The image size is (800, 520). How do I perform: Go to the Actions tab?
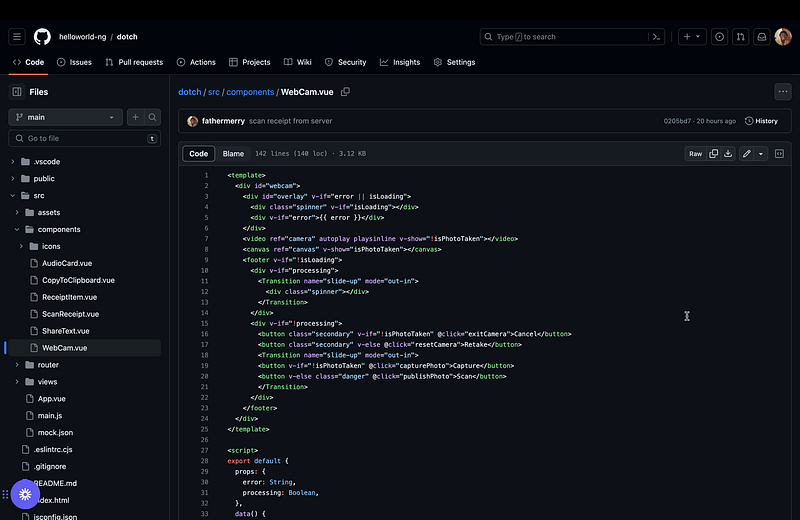196,62
